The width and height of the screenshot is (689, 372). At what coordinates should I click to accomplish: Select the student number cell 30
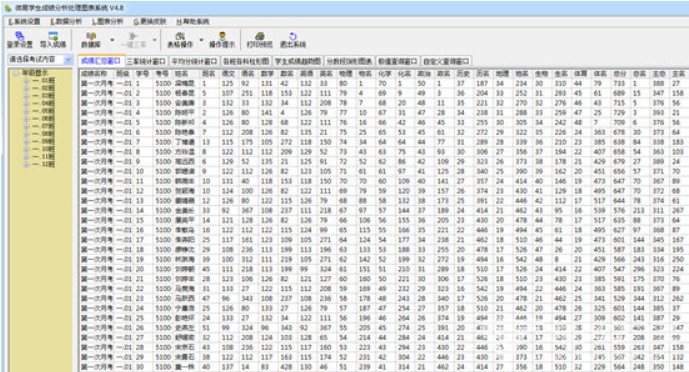pyautogui.click(x=143, y=367)
